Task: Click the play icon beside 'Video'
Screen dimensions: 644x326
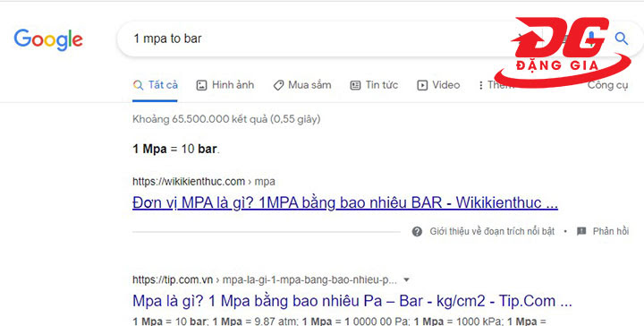Action: [x=422, y=85]
